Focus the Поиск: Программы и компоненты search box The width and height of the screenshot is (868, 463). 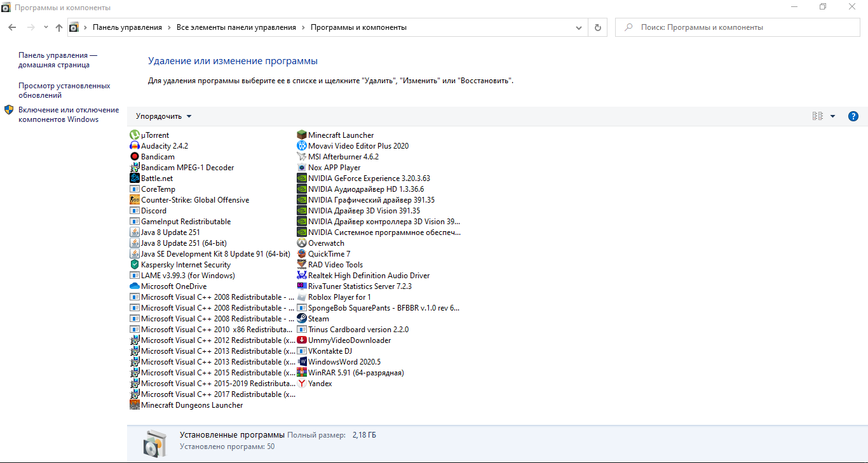[738, 27]
